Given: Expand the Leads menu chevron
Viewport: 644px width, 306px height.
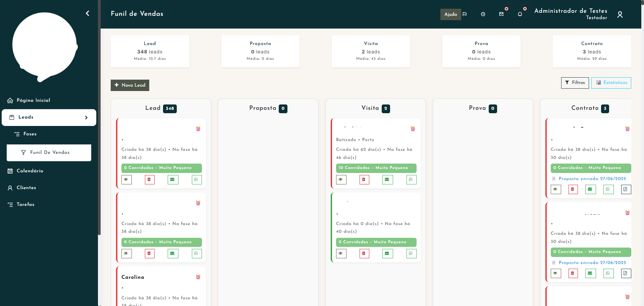Looking at the screenshot, I should pos(86,118).
